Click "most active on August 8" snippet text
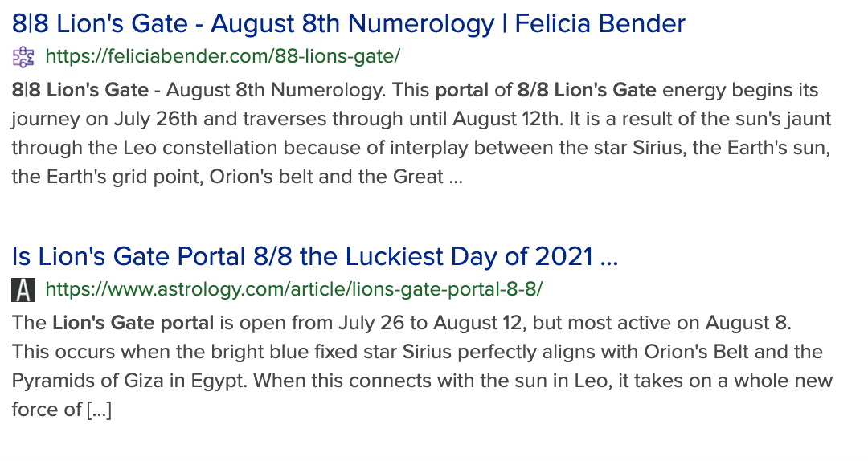This screenshot has width=868, height=461. (668, 324)
